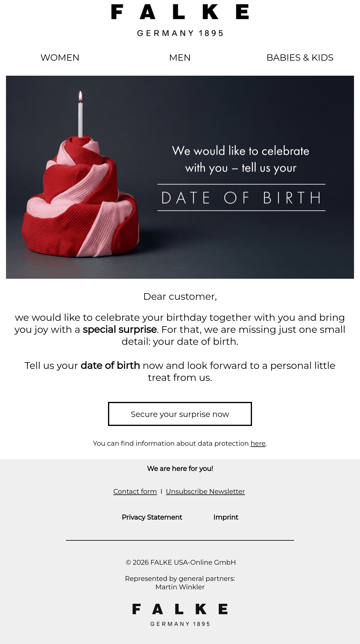Click the GERMANY 1895 header tagline
Image resolution: width=360 pixels, height=644 pixels.
pyautogui.click(x=180, y=33)
